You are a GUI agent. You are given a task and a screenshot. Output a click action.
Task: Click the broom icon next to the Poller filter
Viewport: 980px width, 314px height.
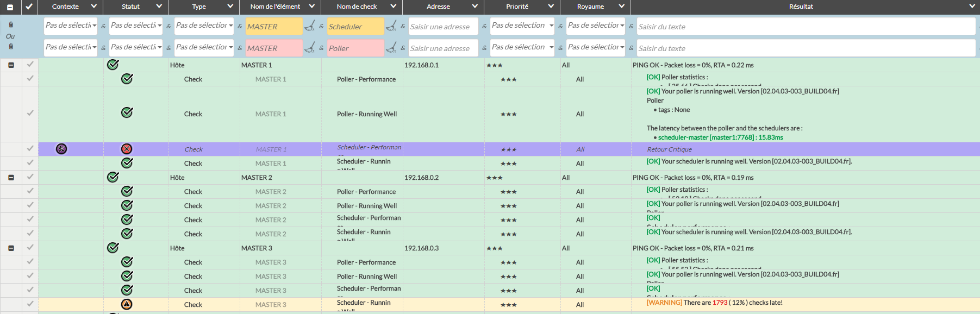tap(391, 48)
